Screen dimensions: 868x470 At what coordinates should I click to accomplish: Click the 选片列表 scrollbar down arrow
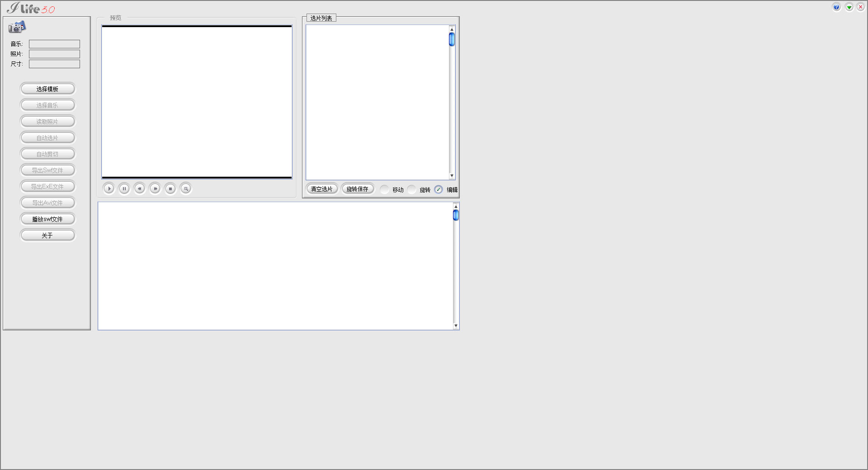click(452, 176)
